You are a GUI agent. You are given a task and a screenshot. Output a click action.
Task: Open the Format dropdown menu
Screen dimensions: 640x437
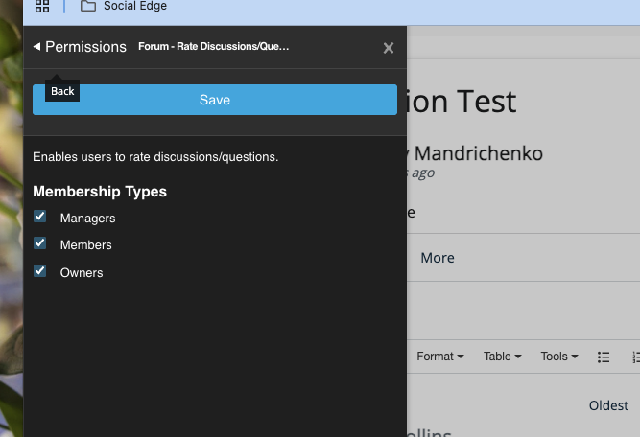(x=439, y=357)
